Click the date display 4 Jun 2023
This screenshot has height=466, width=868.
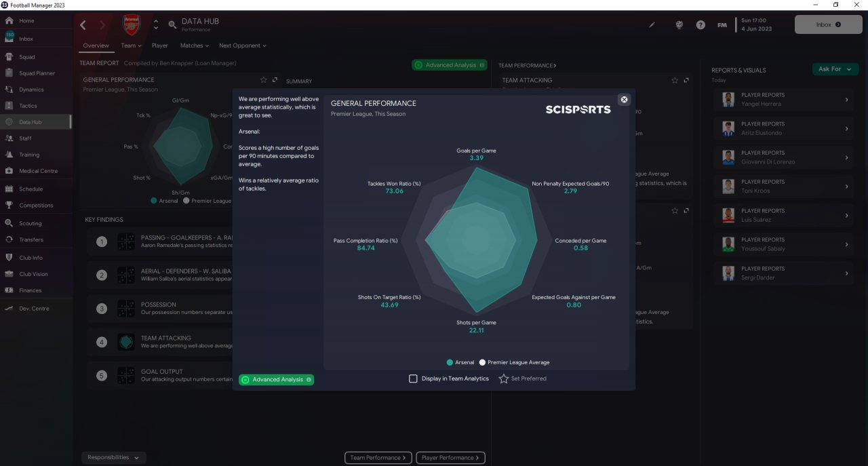(x=755, y=29)
